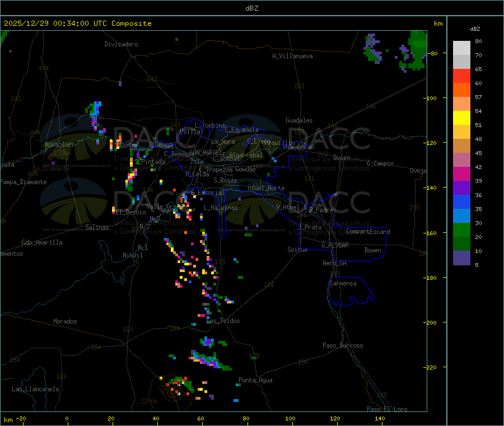Click the CompartEscard label

coord(368,232)
